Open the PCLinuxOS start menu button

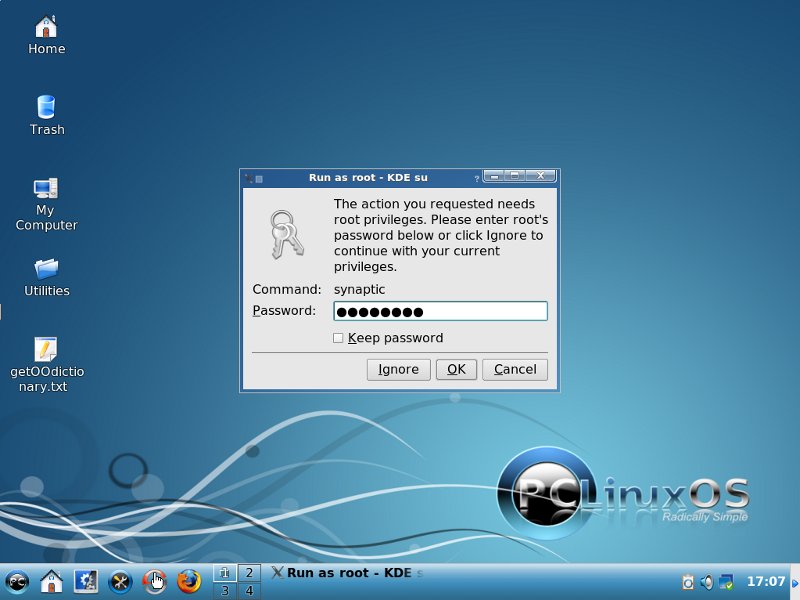pyautogui.click(x=17, y=581)
